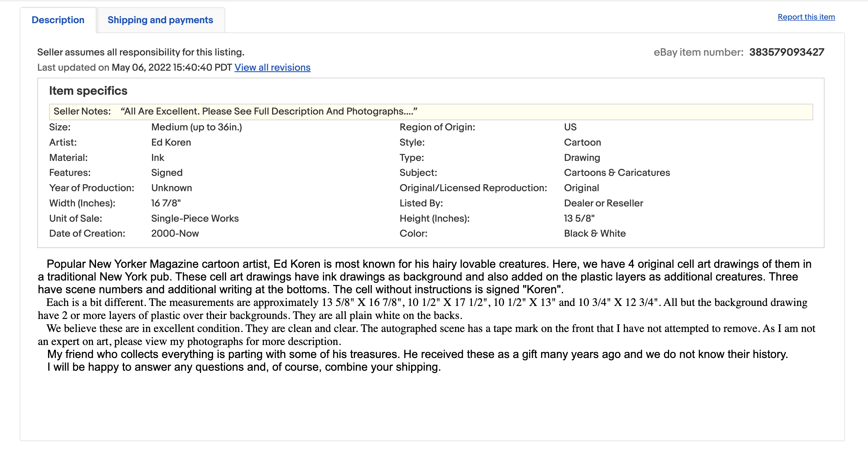The width and height of the screenshot is (868, 466).
Task: Click the Black & White color value
Action: click(594, 233)
